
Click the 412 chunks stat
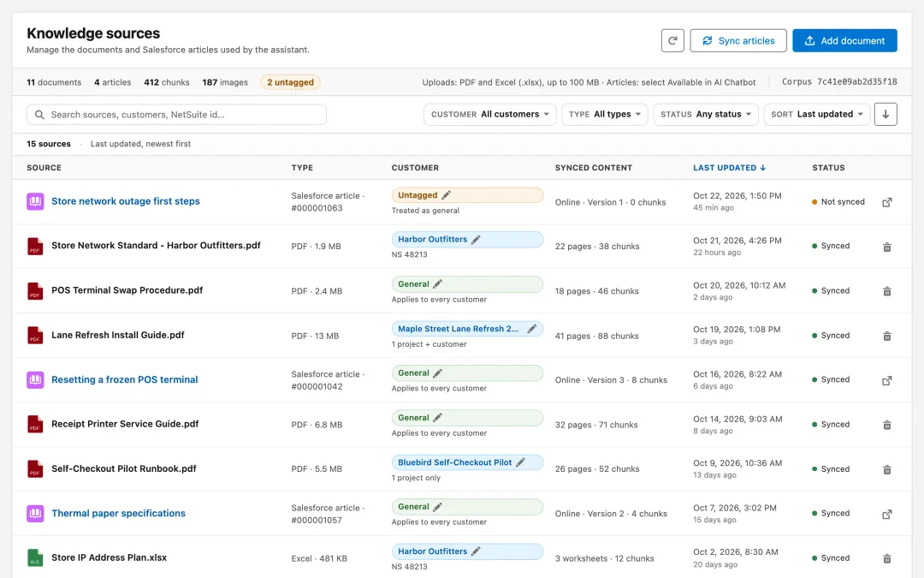[x=167, y=82]
